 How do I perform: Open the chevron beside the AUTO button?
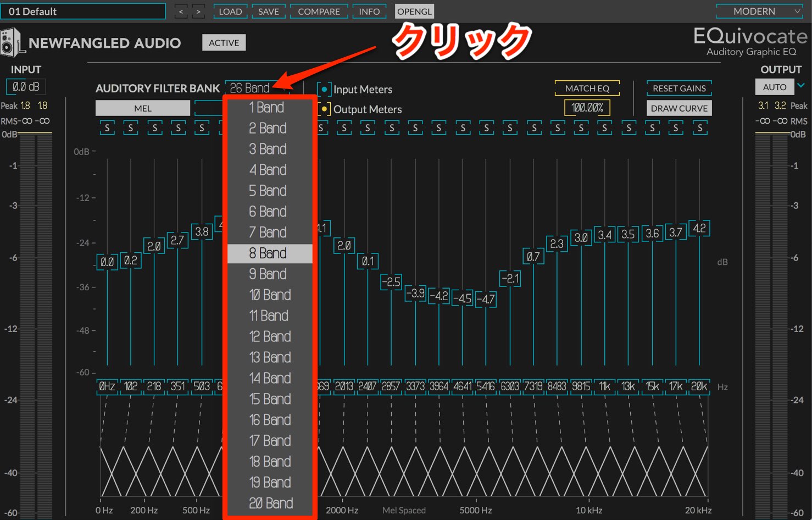(801, 85)
